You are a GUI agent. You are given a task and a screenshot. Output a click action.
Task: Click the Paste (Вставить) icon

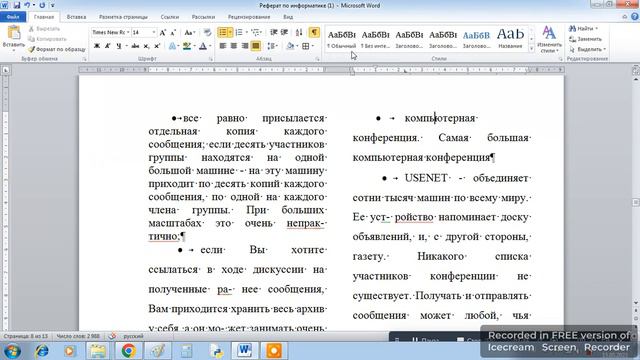click(13, 33)
